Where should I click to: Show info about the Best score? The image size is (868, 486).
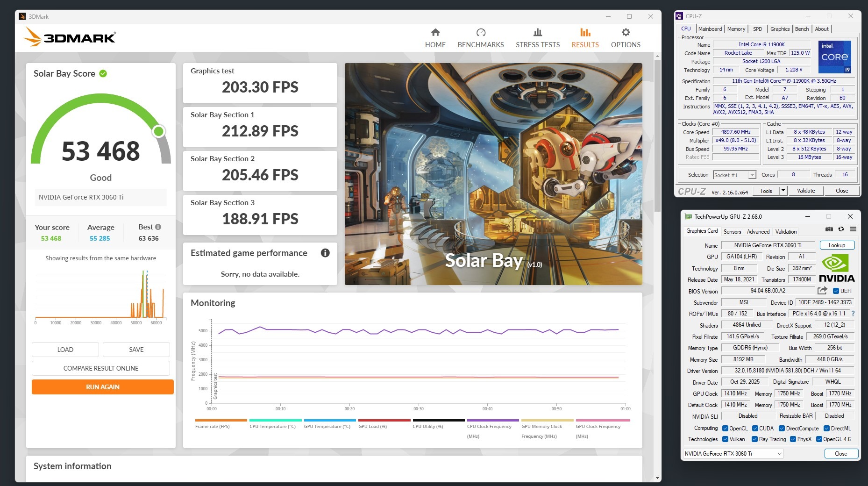158,227
